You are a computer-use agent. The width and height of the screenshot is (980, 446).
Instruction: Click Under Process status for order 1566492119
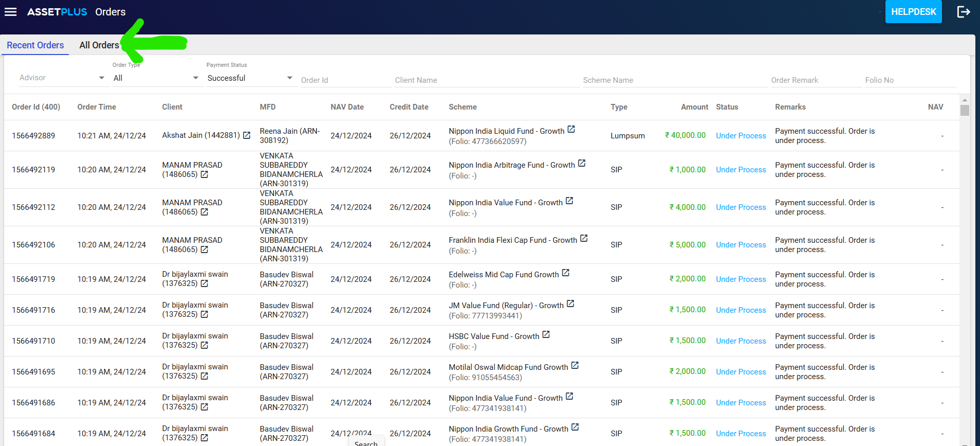(741, 170)
